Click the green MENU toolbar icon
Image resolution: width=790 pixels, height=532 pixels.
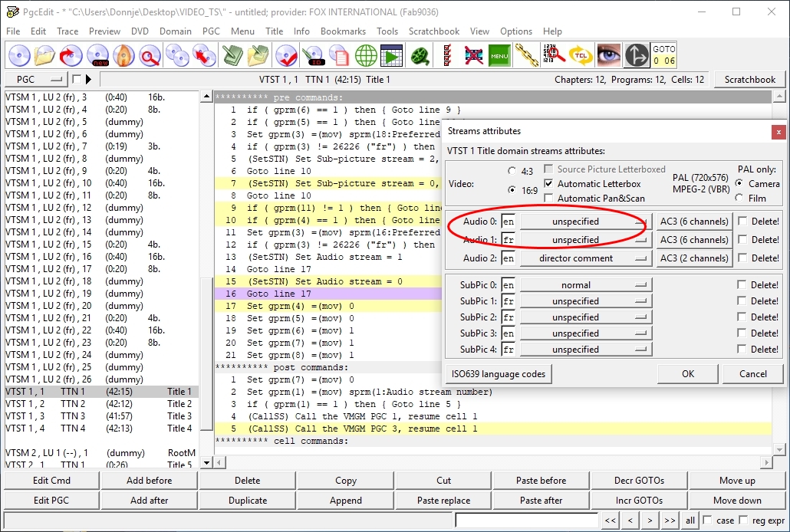(x=499, y=55)
